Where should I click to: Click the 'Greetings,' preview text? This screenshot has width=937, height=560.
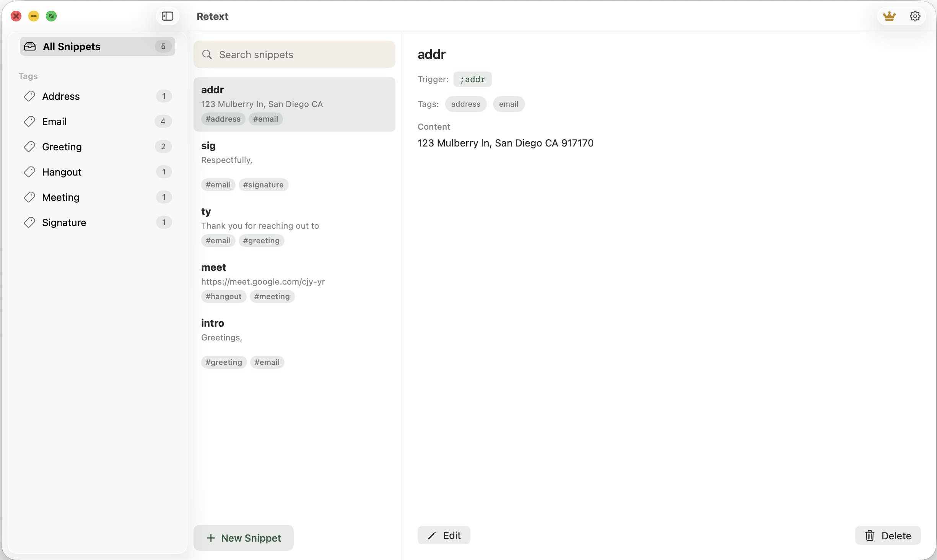[222, 337]
